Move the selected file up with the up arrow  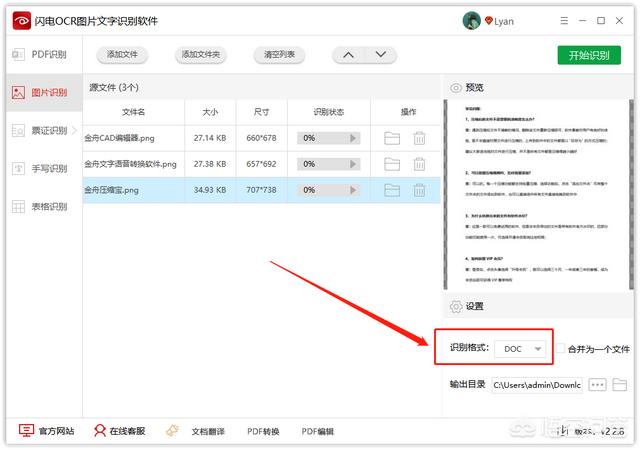coord(348,55)
